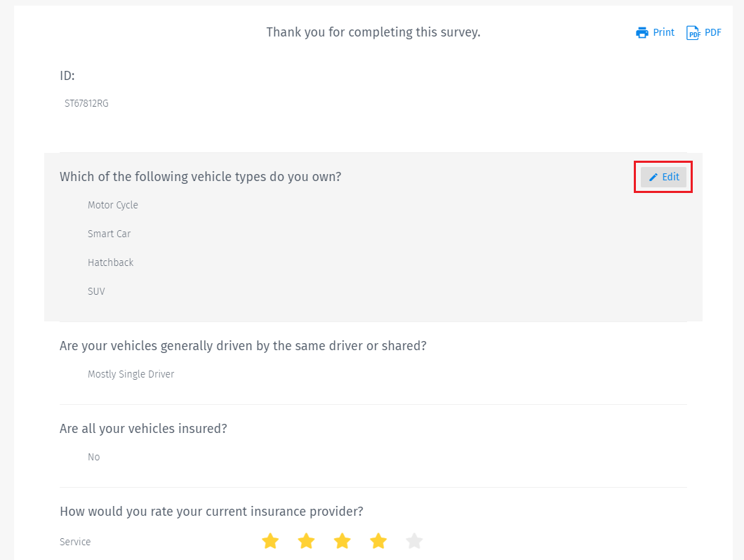Click the Smart Car answer
This screenshot has height=560, width=744.
pos(109,234)
